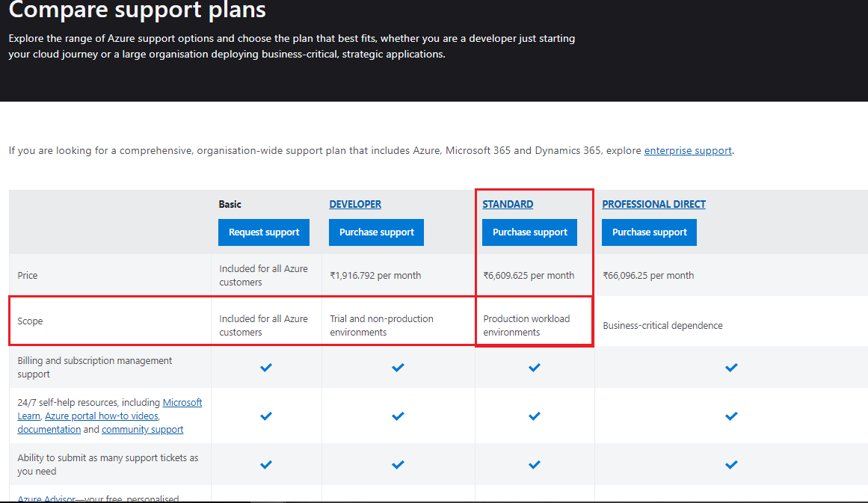Click the Basic plan billing support checkmark
This screenshot has width=868, height=503.
click(x=266, y=368)
